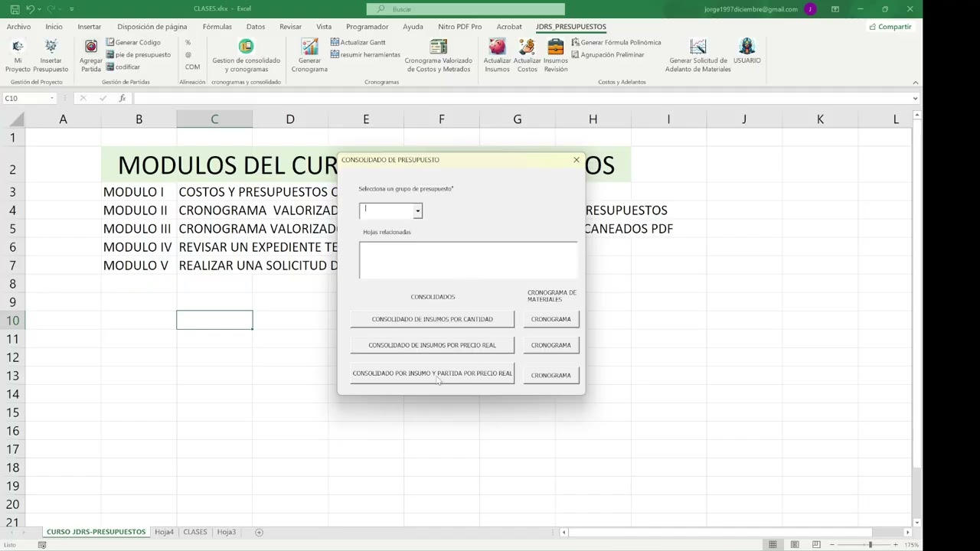Open budget group combo box dropdown arrow

[417, 210]
